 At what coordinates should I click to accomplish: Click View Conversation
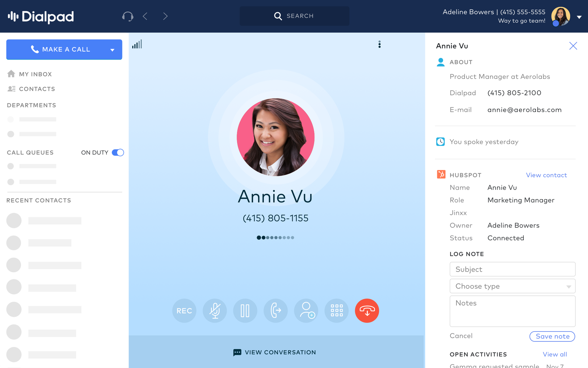point(276,352)
